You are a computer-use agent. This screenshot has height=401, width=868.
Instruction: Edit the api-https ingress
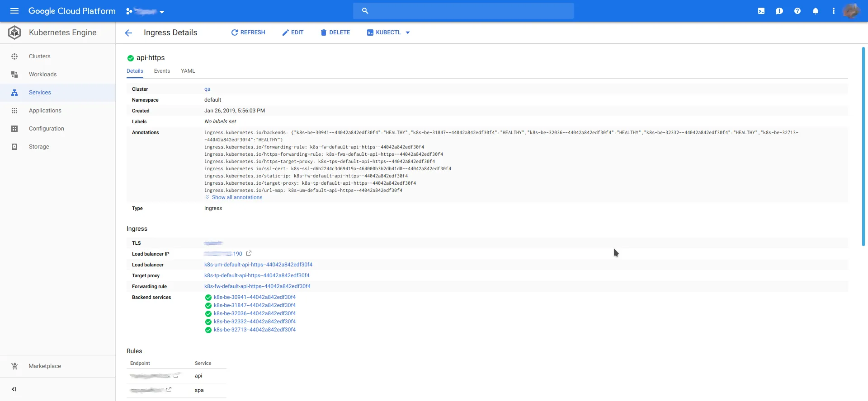pos(293,33)
